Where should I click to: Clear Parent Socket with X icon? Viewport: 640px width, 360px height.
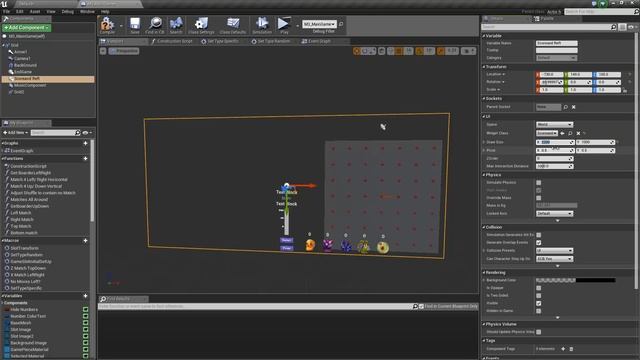(573, 107)
